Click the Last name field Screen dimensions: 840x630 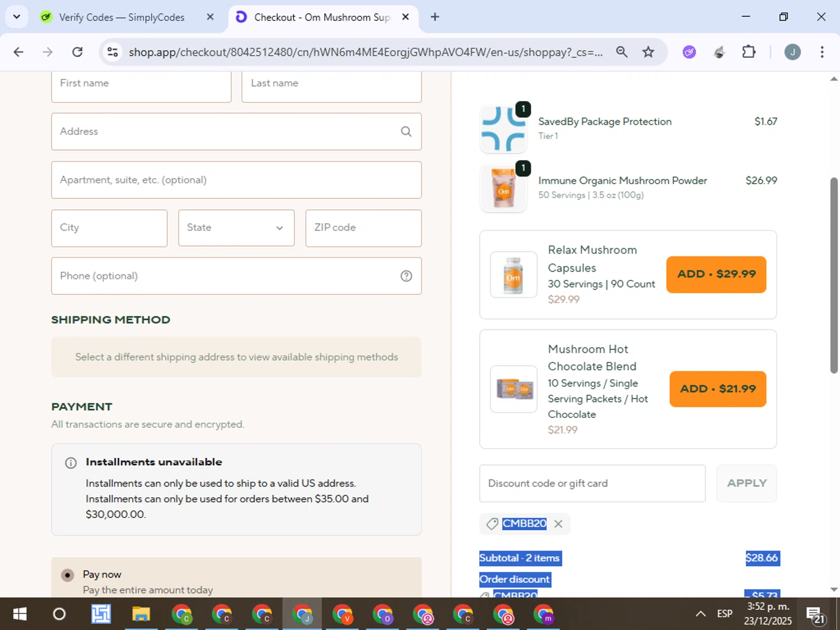[x=332, y=86]
